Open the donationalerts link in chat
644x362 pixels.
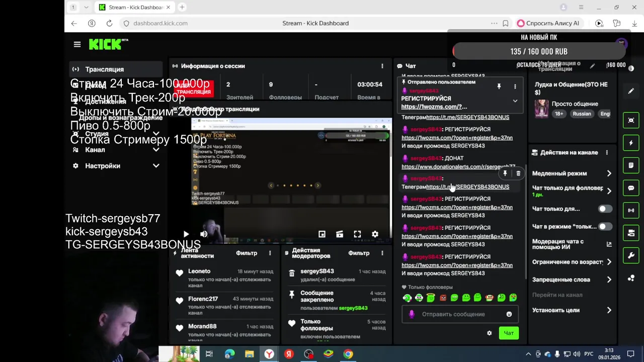[458, 166]
